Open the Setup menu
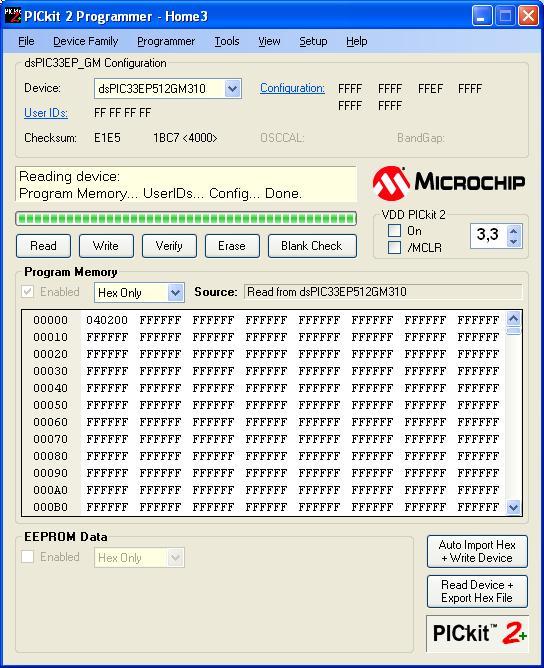This screenshot has height=668, width=544. click(313, 41)
